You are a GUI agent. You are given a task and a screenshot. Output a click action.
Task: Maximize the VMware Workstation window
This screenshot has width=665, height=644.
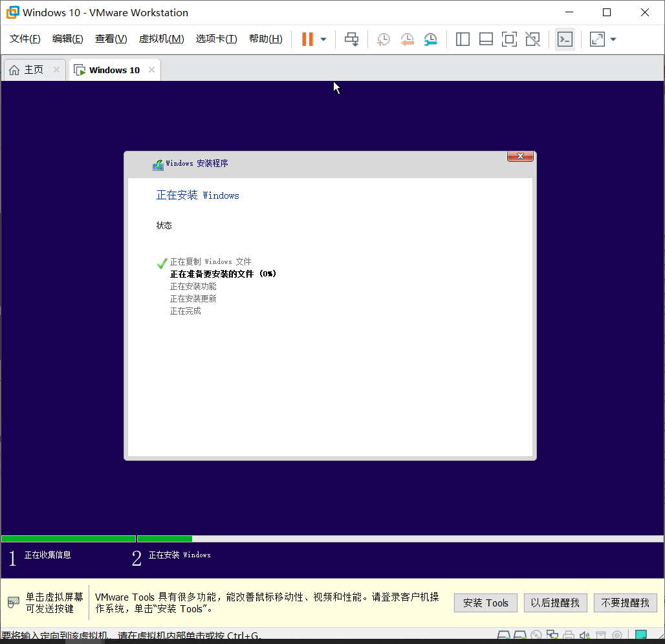(607, 12)
